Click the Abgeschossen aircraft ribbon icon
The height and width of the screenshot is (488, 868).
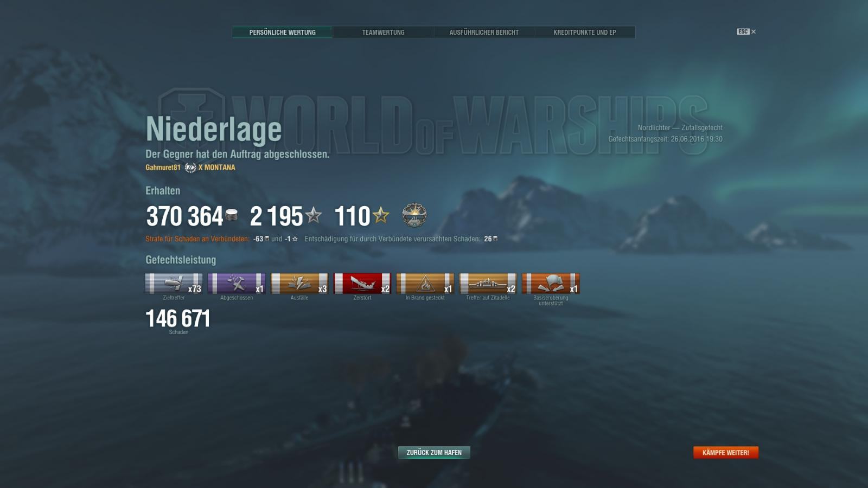click(x=237, y=284)
